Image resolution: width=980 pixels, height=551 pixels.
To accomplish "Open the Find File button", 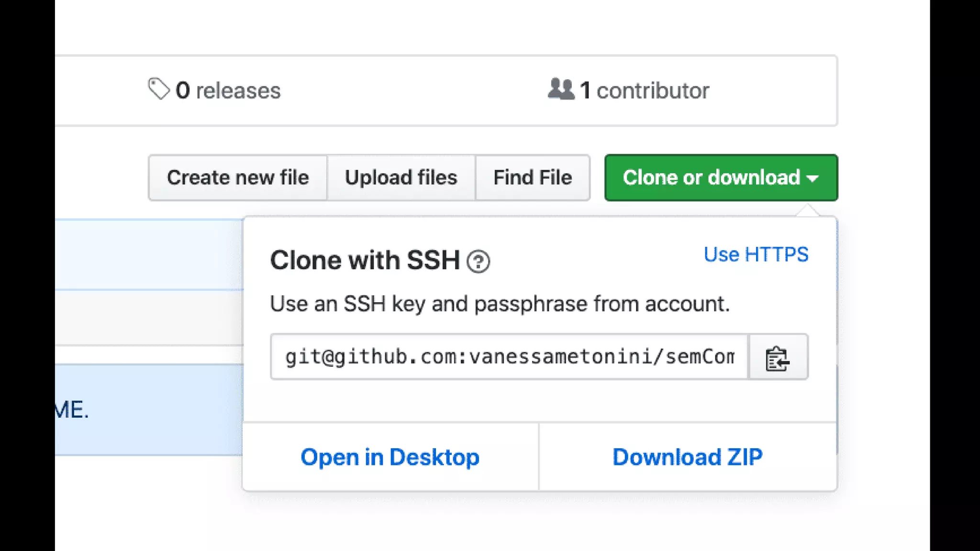I will click(x=533, y=178).
